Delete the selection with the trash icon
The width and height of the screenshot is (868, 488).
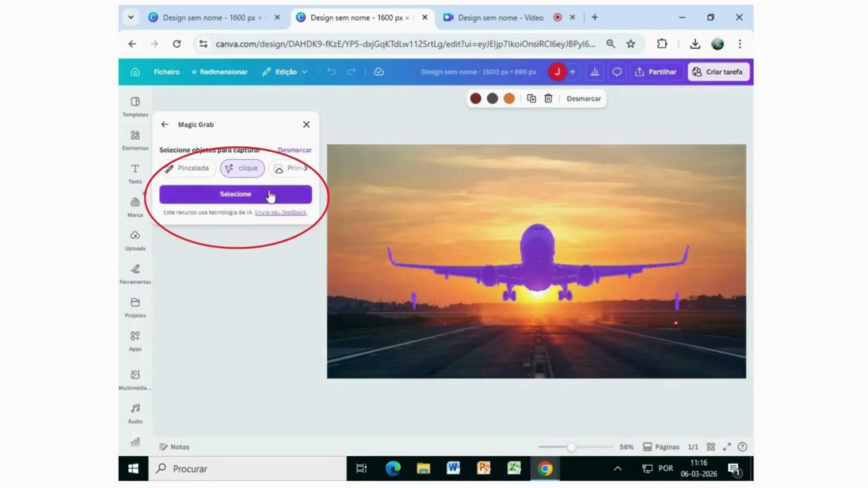pyautogui.click(x=549, y=98)
